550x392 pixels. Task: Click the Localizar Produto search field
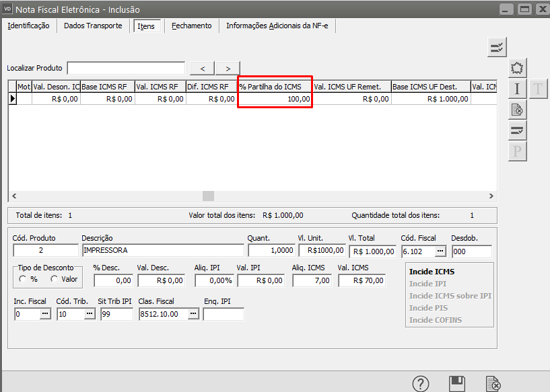126,68
